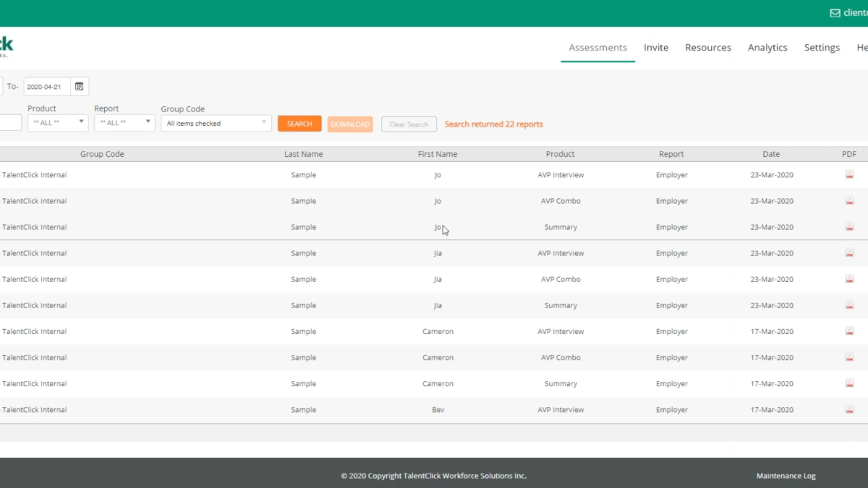Expand the Report filter dropdown
The height and width of the screenshot is (488, 868).
124,123
